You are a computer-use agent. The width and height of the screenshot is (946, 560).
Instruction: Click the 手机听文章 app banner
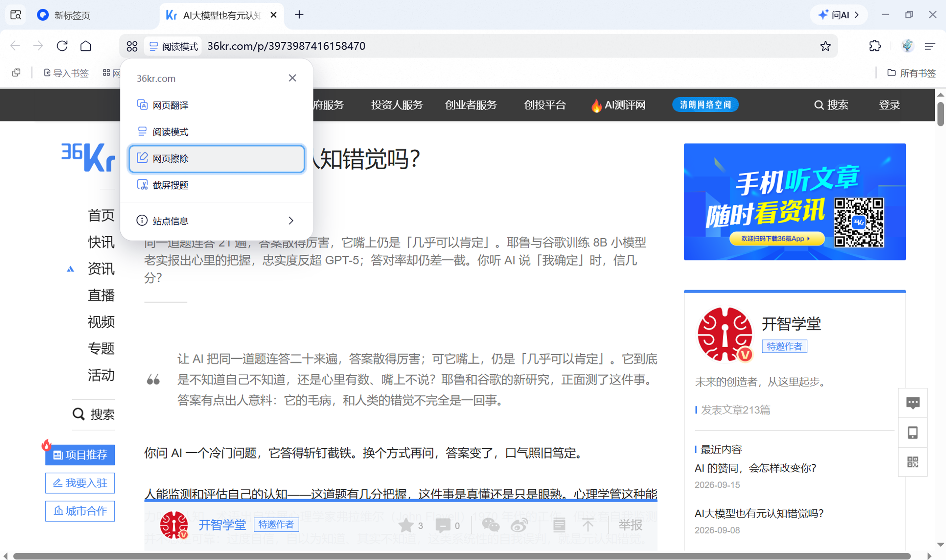pos(795,201)
